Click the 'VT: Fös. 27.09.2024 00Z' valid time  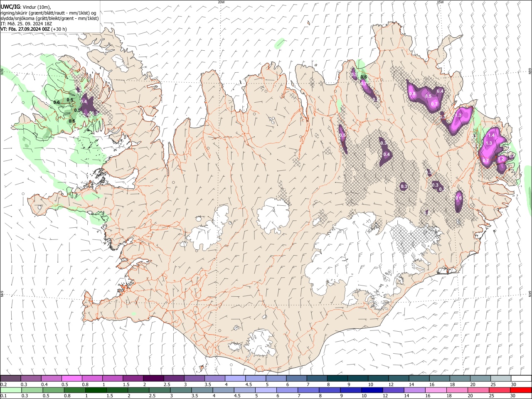click(x=25, y=29)
